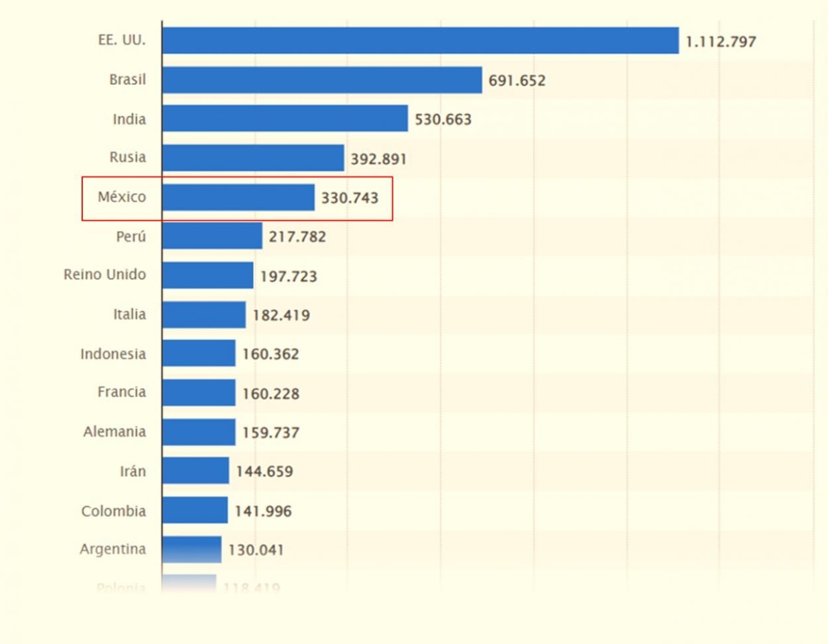This screenshot has width=828, height=644.
Task: Click the India blue bar
Action: [x=285, y=119]
